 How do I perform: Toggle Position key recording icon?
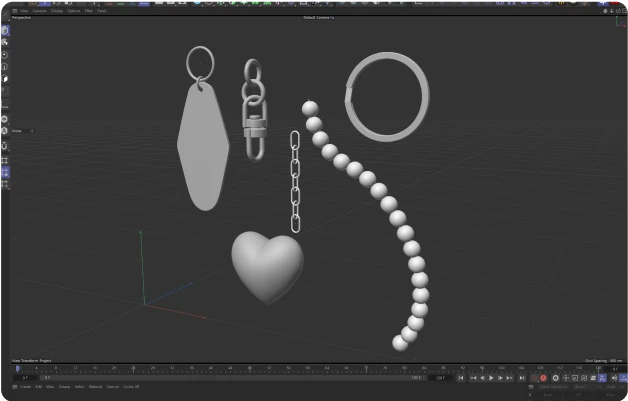[566, 378]
